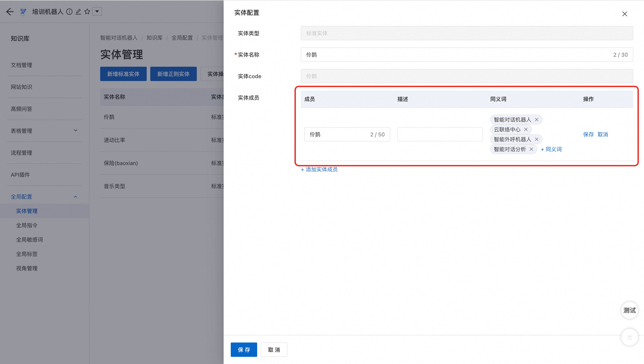The image size is (644, 364).
Task: Remove the 智能对话机器人 synonym tag
Action: click(x=536, y=120)
